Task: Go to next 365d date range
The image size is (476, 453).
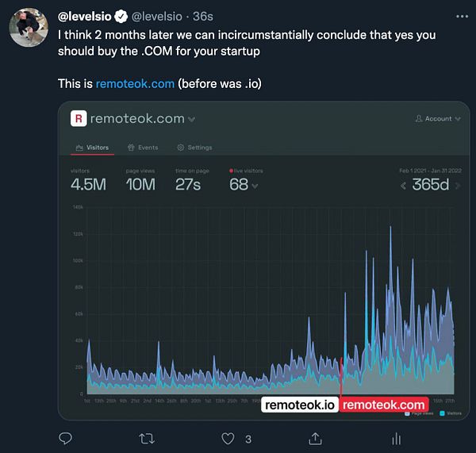Action: 455,186
